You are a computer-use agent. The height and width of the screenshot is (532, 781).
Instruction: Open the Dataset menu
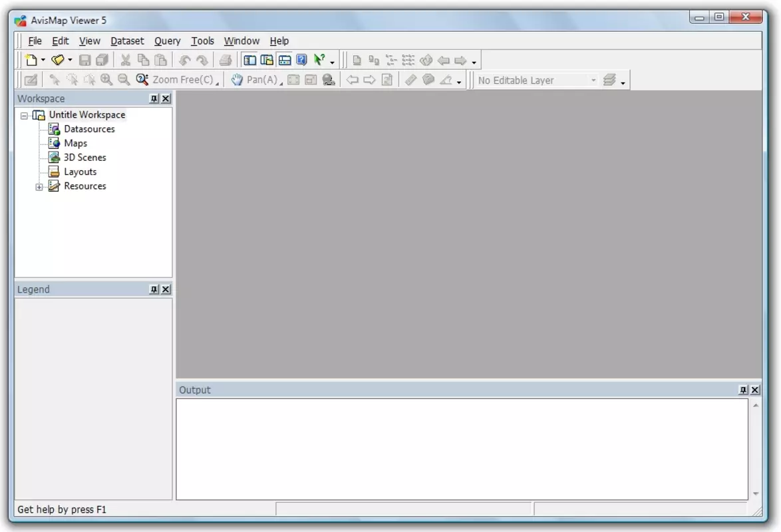(x=127, y=41)
